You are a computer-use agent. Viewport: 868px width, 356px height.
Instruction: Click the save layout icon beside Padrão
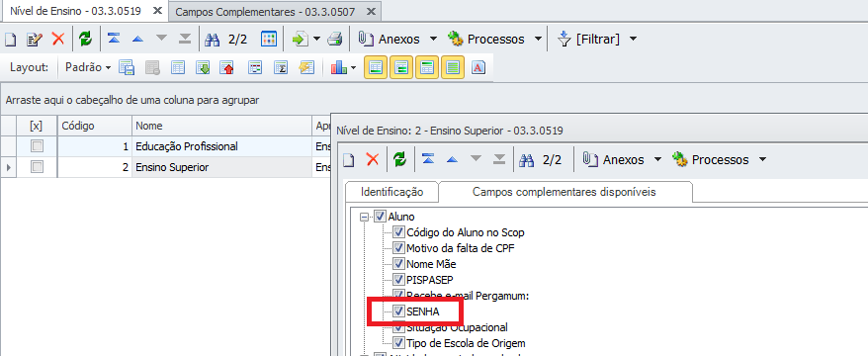[x=127, y=68]
